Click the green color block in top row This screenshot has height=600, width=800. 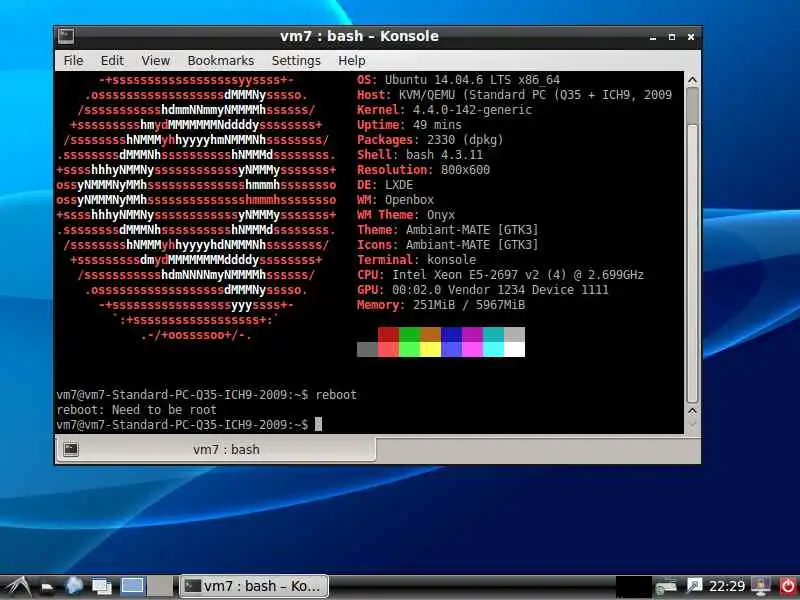coord(409,335)
